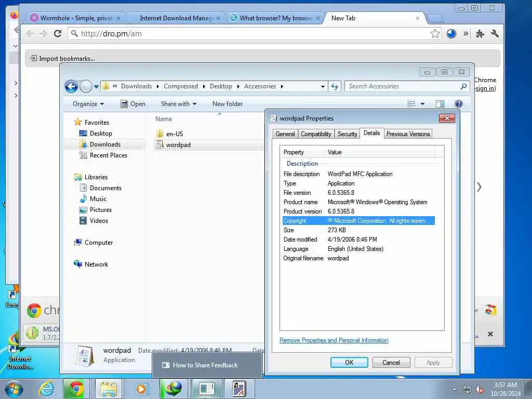Expand the Explorer recent locations arrow
532x399 pixels.
click(x=96, y=87)
